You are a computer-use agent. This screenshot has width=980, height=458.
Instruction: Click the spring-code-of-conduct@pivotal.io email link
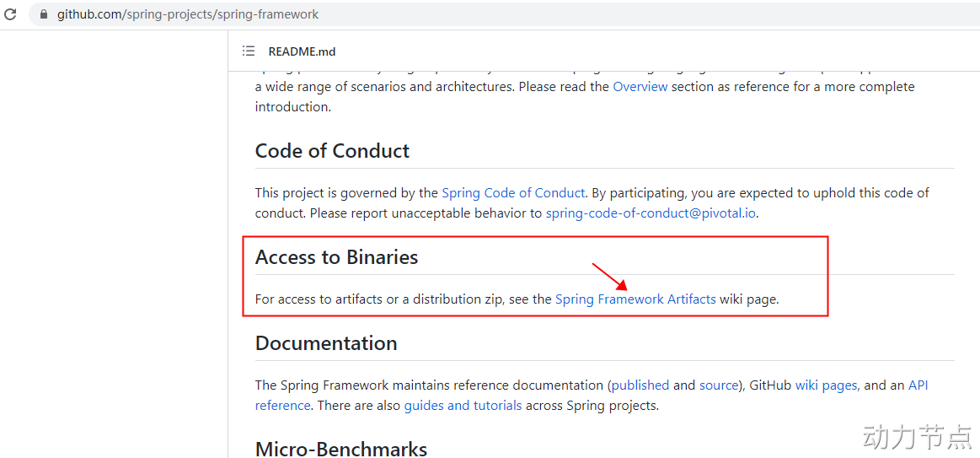point(651,213)
